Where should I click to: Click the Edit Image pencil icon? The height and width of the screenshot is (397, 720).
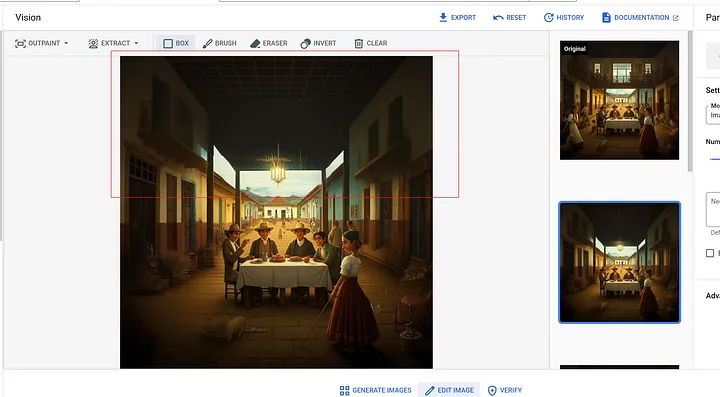pyautogui.click(x=429, y=390)
